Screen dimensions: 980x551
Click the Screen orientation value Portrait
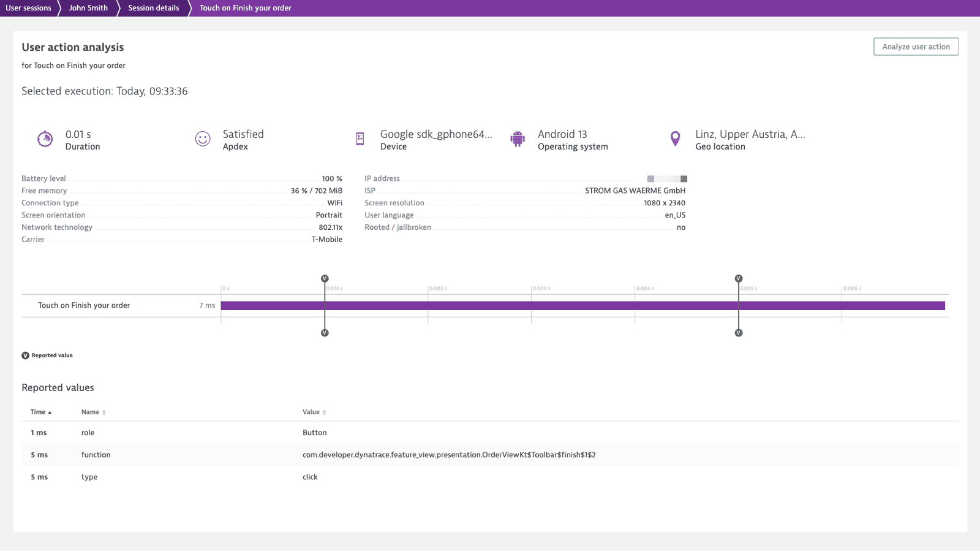click(x=329, y=215)
